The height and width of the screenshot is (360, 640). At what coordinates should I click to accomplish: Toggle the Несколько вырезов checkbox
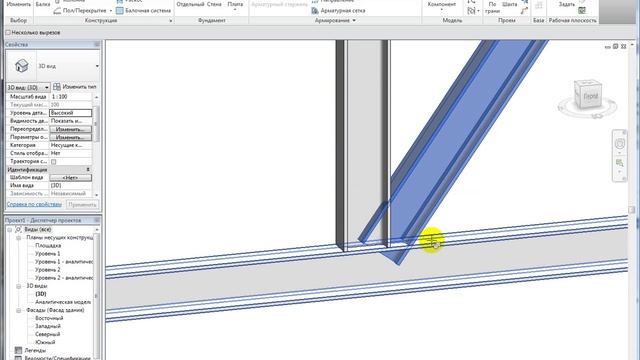point(8,32)
